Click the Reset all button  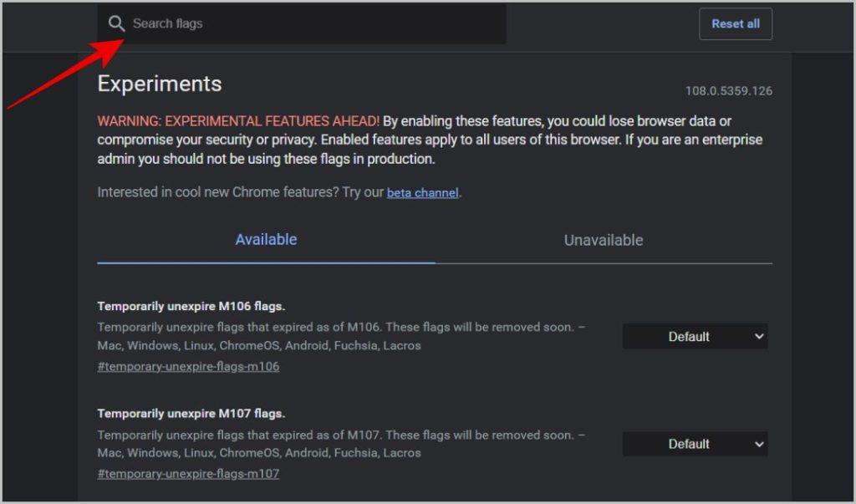736,24
